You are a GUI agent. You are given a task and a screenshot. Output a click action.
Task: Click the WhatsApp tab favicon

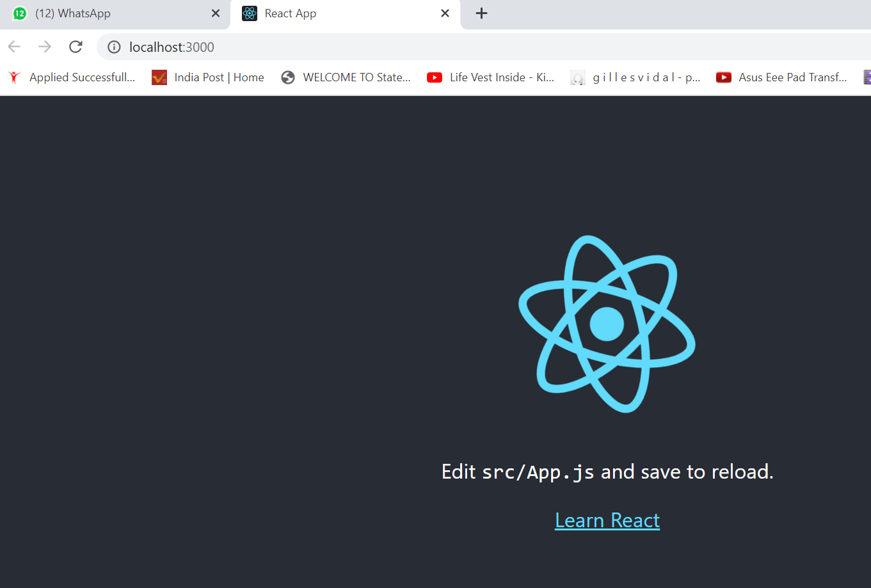(x=20, y=13)
